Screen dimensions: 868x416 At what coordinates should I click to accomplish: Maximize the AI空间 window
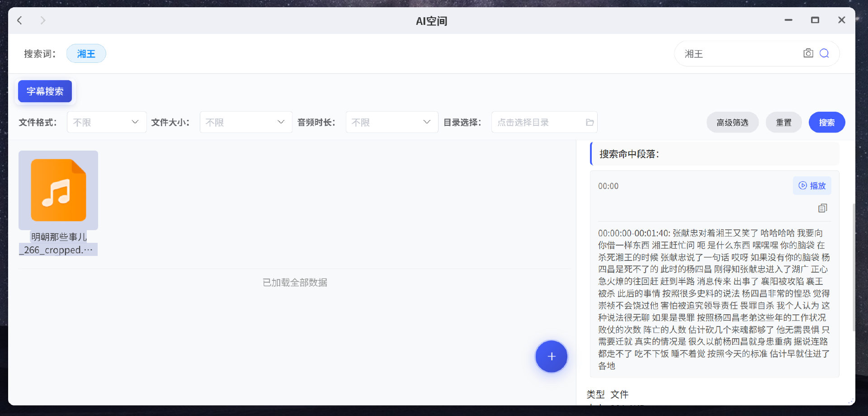[x=815, y=20]
